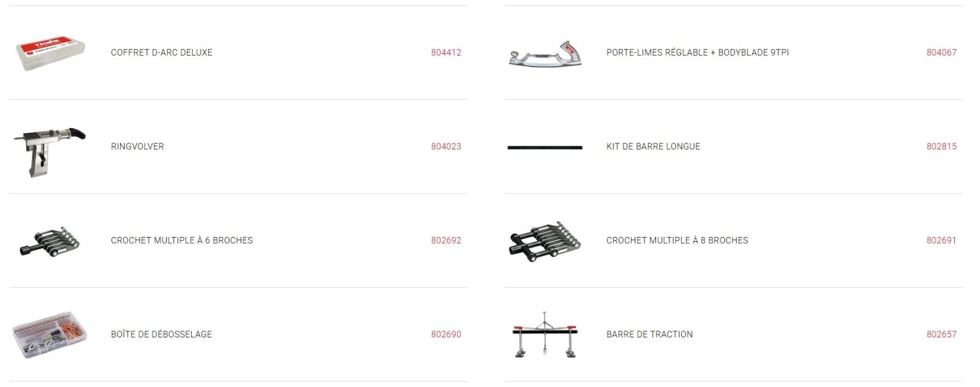Select BOÎTE DE DÉBOSSELAGE product title

(162, 334)
